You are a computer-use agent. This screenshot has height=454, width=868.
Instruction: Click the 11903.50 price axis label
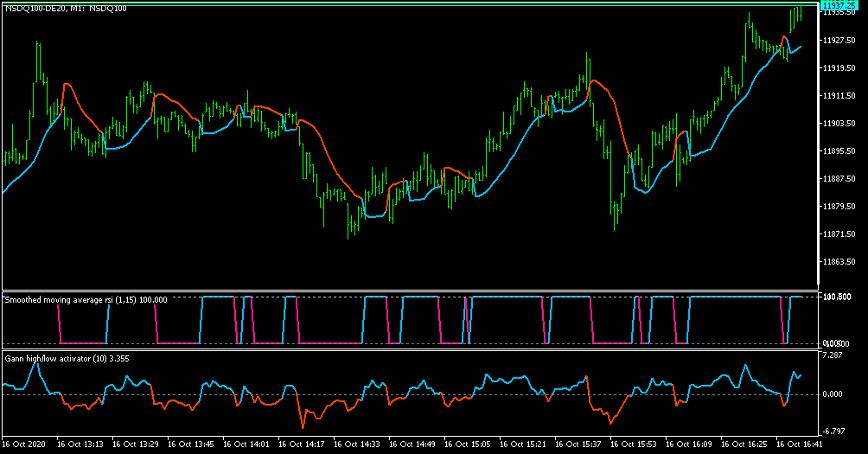839,124
